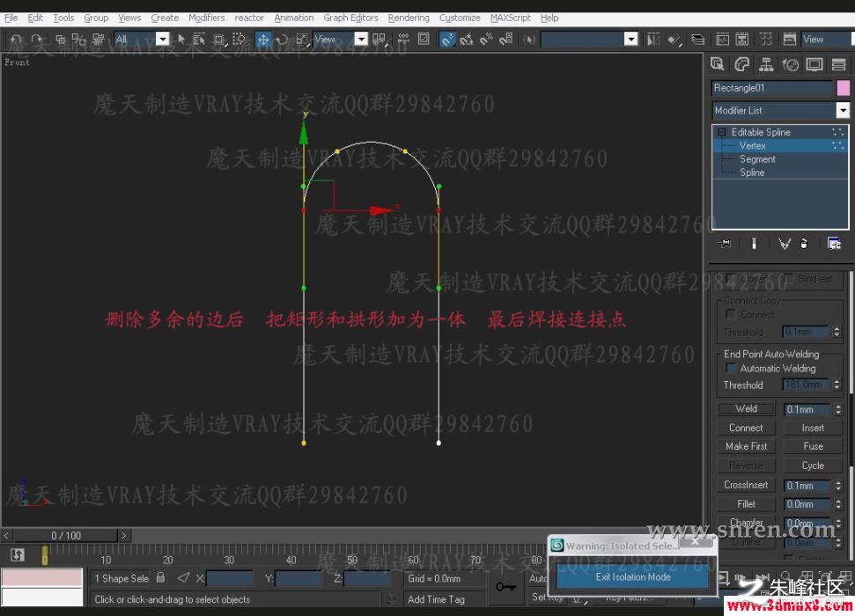Open the Customize menu
The height and width of the screenshot is (616, 855).
tap(460, 18)
